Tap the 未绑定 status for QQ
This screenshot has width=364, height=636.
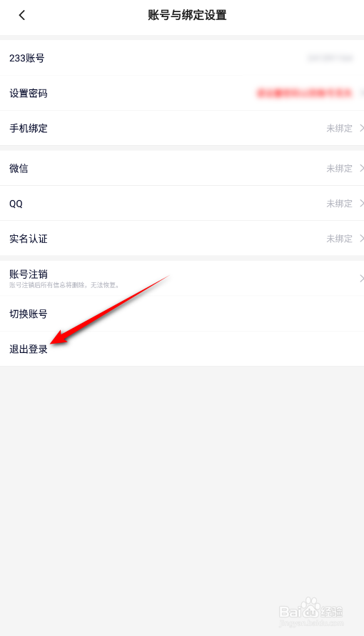coord(339,203)
